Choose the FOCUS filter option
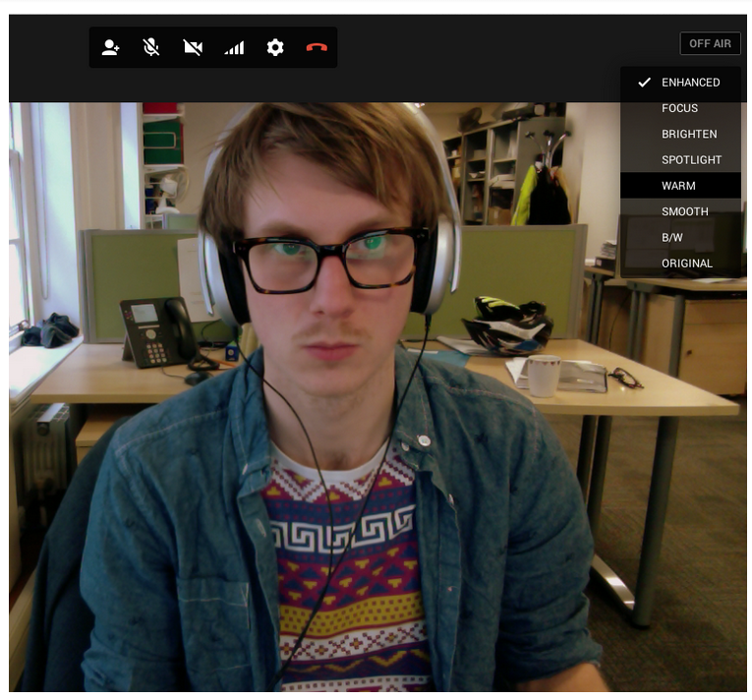Viewport: 752px width, 700px height. click(x=680, y=108)
